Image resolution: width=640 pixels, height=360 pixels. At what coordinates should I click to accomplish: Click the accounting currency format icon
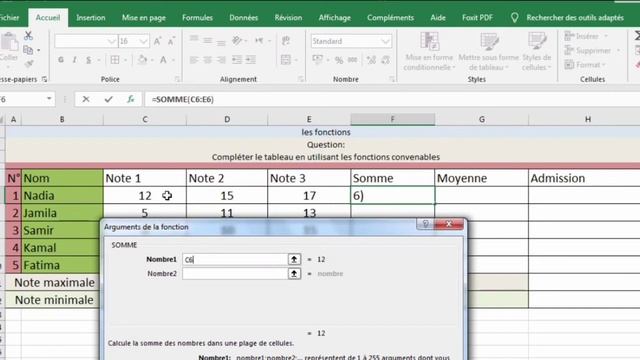click(x=318, y=60)
